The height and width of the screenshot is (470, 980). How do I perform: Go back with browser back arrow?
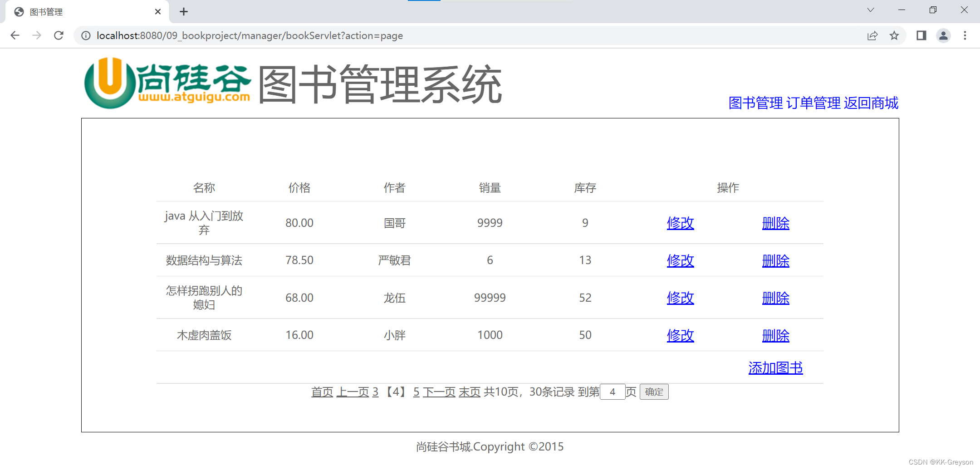[x=15, y=35]
